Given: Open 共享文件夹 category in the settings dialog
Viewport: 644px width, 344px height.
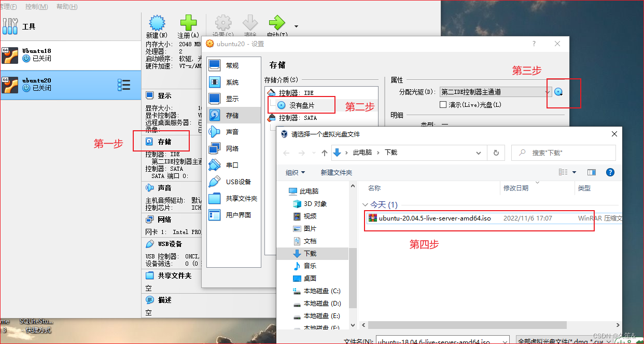Looking at the screenshot, I should (233, 198).
